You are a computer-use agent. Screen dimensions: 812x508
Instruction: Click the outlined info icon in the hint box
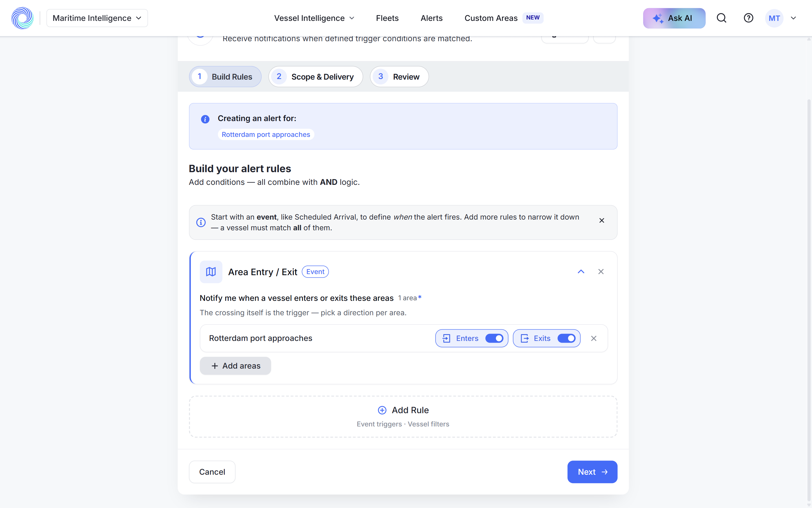(201, 222)
